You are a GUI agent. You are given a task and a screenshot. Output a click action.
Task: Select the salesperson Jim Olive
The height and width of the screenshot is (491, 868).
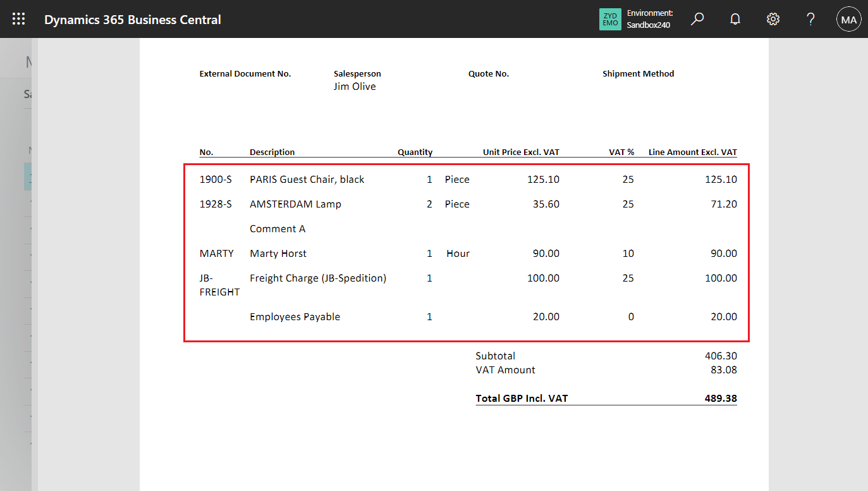click(355, 86)
